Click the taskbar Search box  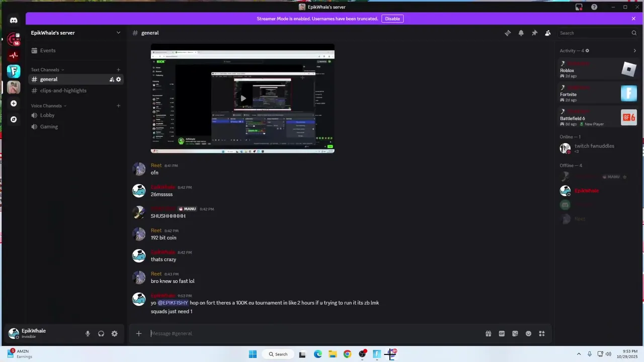[x=278, y=354]
